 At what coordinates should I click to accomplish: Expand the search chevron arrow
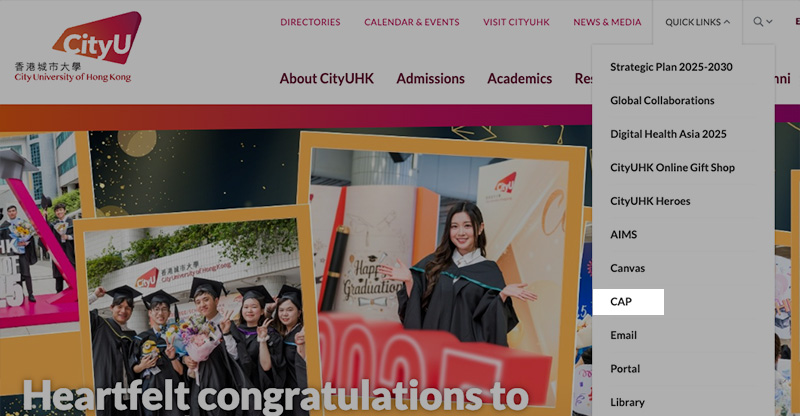[x=769, y=22]
